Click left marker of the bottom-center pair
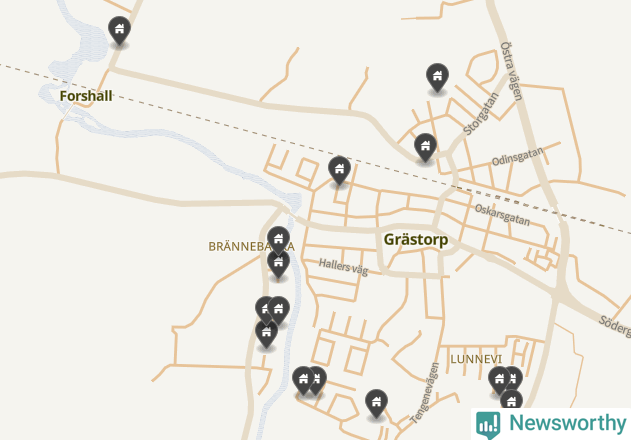This screenshot has width=631, height=440. (x=303, y=381)
